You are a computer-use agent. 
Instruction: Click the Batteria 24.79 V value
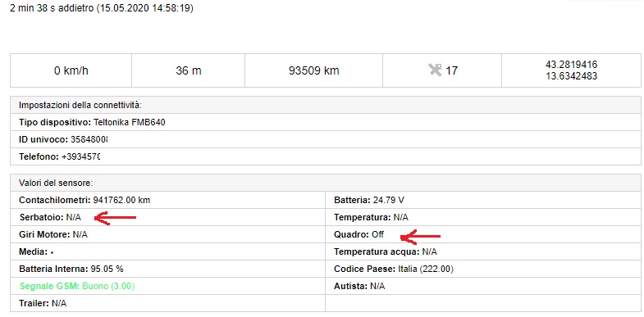(389, 200)
